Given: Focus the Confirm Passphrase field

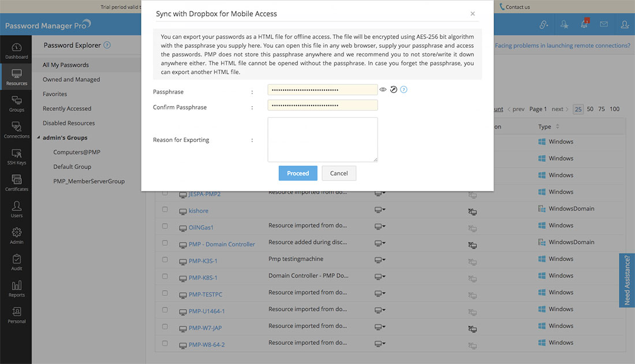Looking at the screenshot, I should 322,105.
